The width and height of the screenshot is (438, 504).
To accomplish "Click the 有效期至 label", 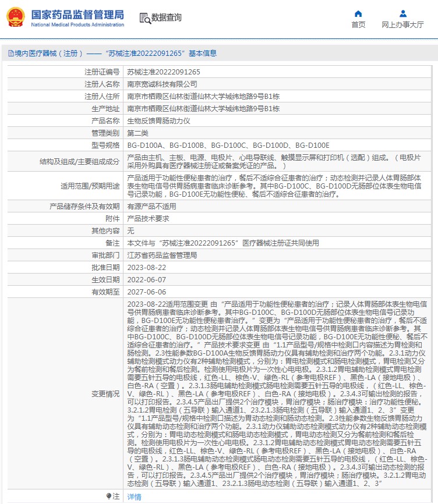I will [x=105, y=292].
